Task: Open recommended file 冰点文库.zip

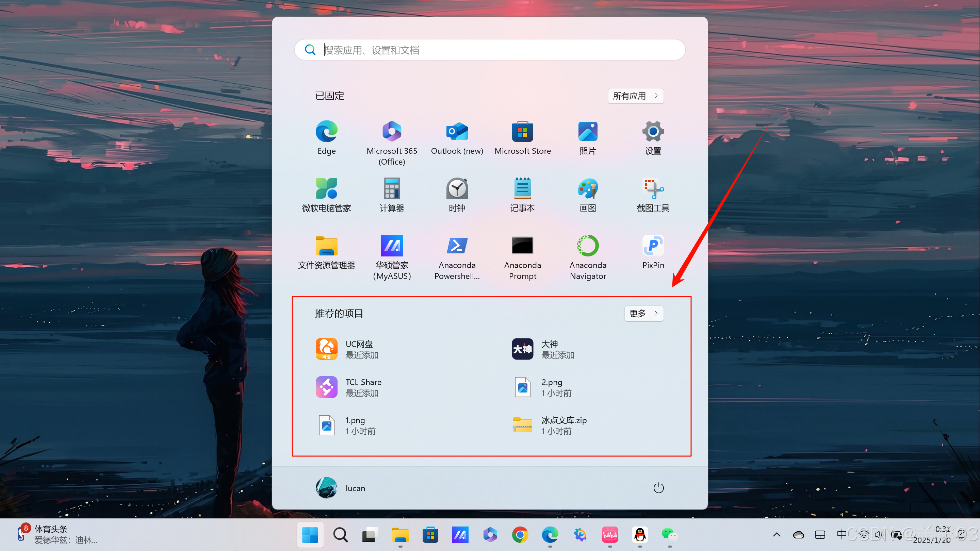Action: (x=550, y=425)
